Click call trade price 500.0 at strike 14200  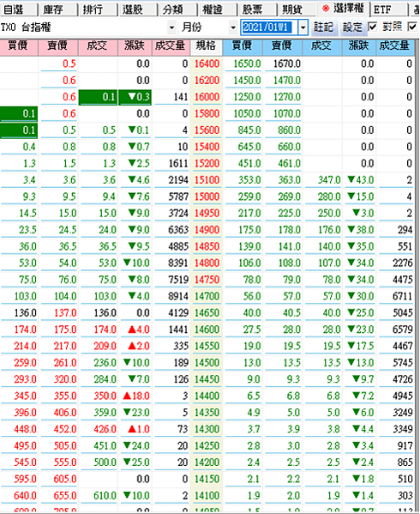click(x=105, y=463)
